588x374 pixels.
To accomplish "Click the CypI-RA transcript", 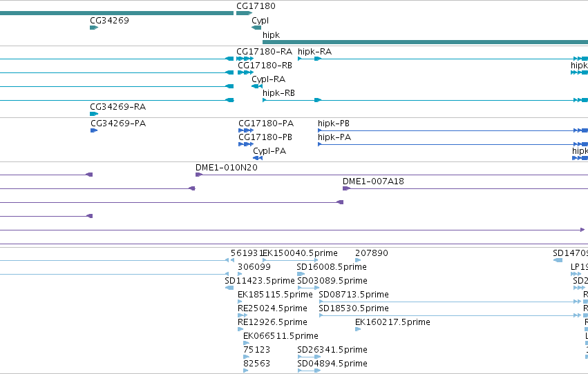I will click(x=257, y=86).
